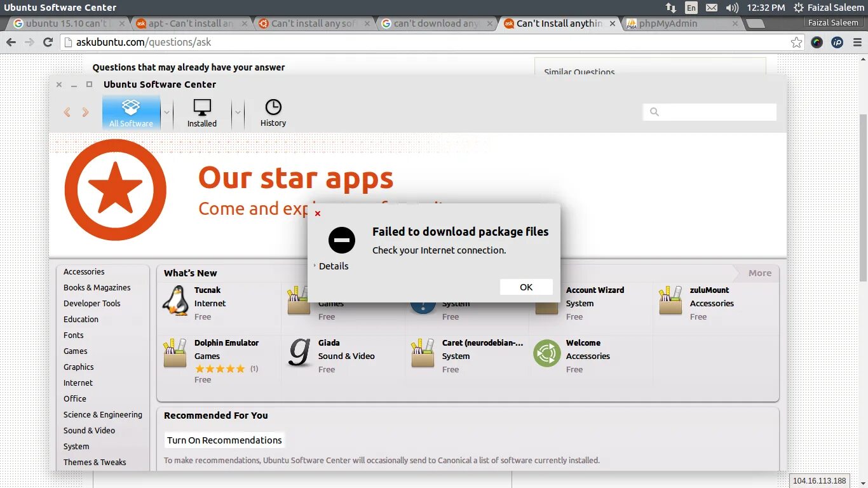
Task: Click the Dolphin Emulator five-star rating
Action: click(220, 369)
